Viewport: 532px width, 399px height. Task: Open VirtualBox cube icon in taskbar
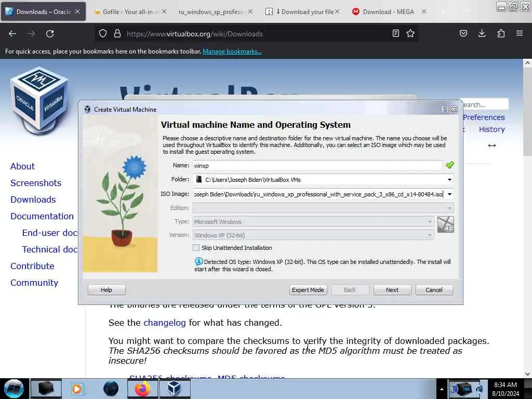coord(175,389)
